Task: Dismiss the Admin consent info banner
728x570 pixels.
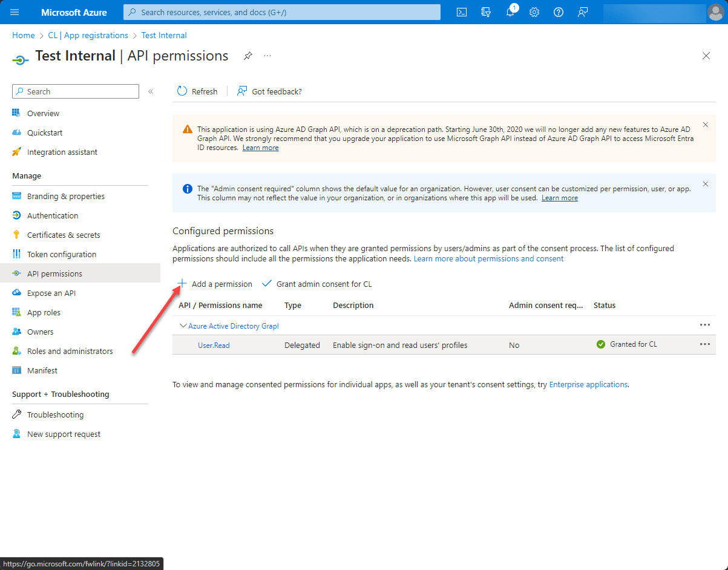Action: pos(706,184)
